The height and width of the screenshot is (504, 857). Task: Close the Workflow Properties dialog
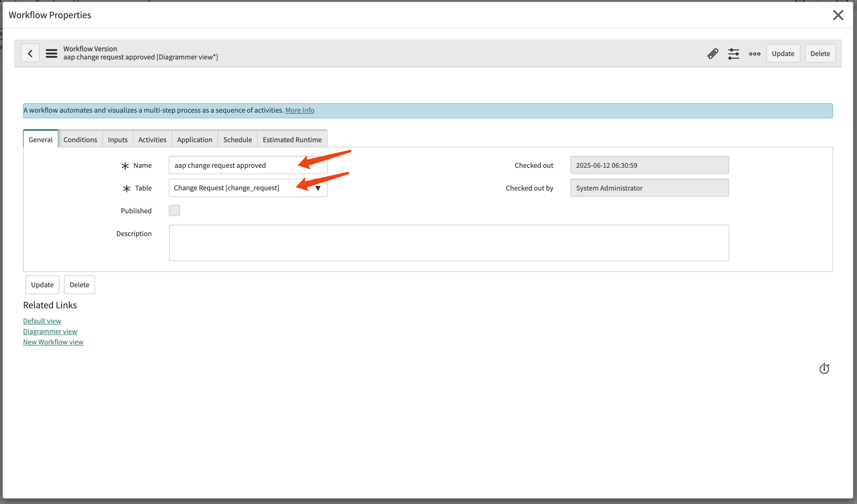838,15
